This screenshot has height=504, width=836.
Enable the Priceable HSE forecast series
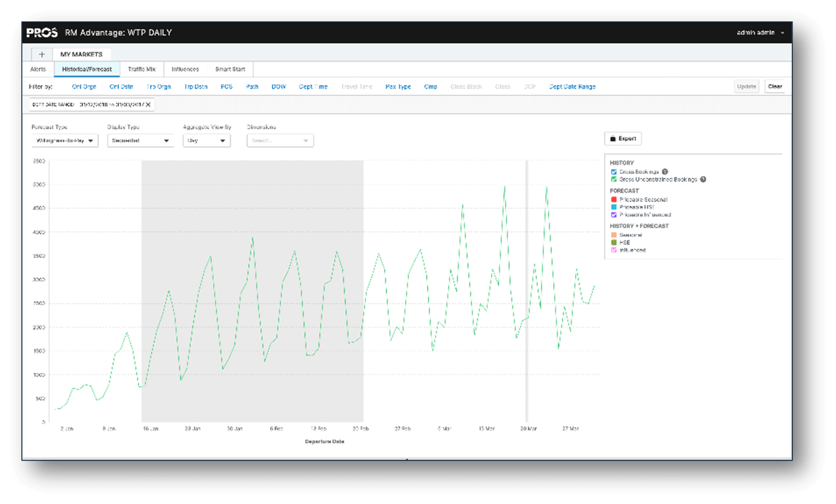click(x=613, y=207)
